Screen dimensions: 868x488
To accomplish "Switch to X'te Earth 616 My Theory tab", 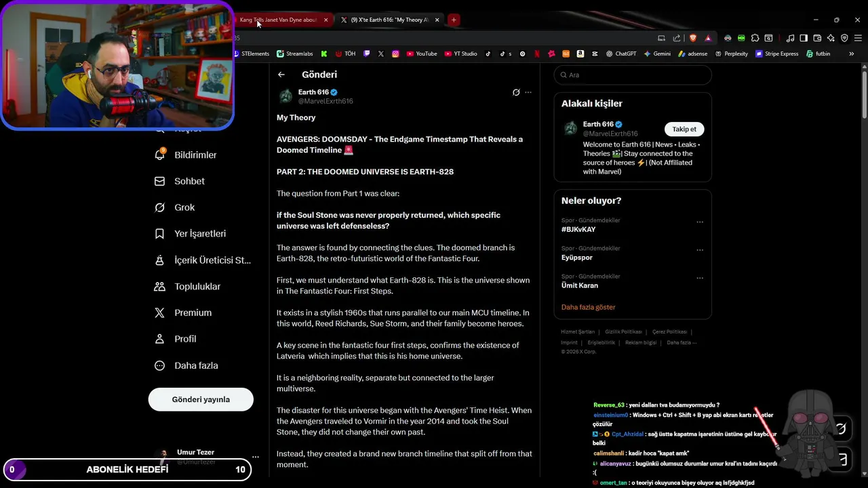I will [x=389, y=20].
